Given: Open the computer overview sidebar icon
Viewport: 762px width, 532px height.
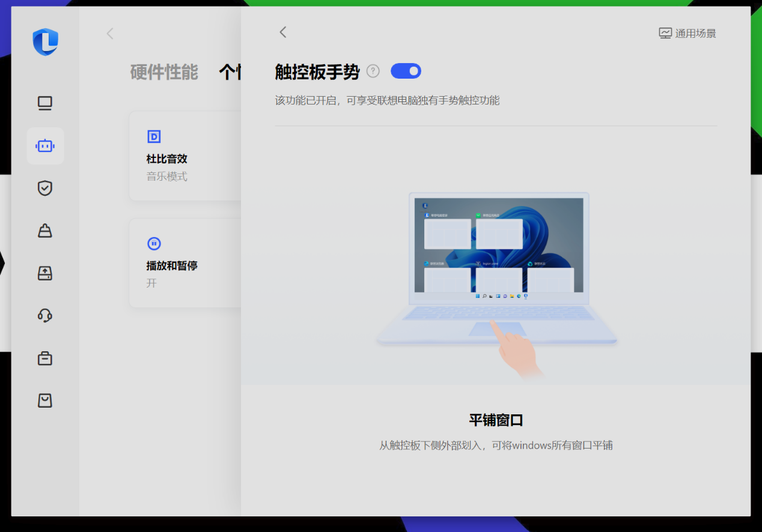Looking at the screenshot, I should tap(45, 103).
